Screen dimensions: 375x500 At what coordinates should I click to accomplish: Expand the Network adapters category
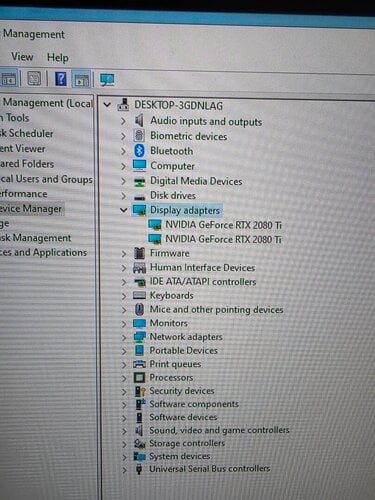click(124, 337)
